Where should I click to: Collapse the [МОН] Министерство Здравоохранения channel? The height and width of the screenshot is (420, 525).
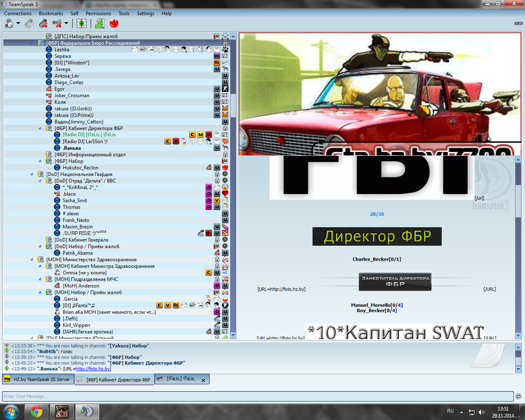pyautogui.click(x=32, y=260)
